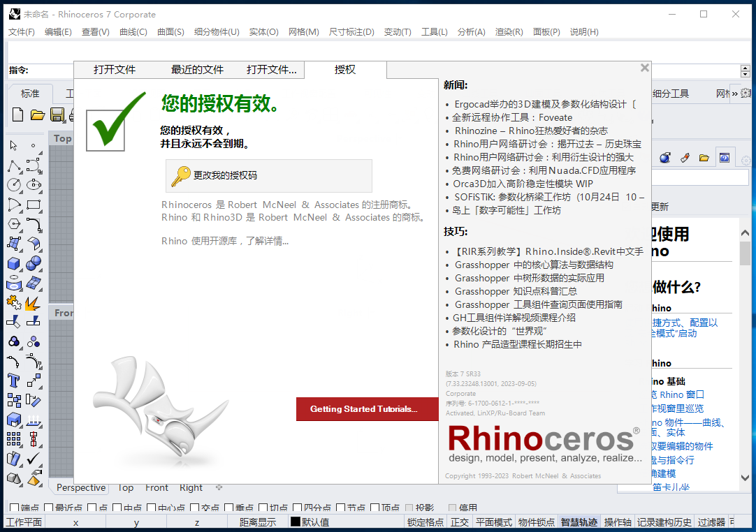Select the puzzle-piece Join tool

coord(14,302)
